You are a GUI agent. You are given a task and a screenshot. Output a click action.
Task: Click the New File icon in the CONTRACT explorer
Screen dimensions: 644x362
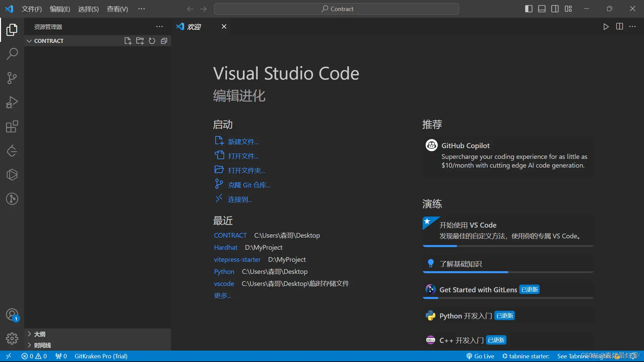127,41
